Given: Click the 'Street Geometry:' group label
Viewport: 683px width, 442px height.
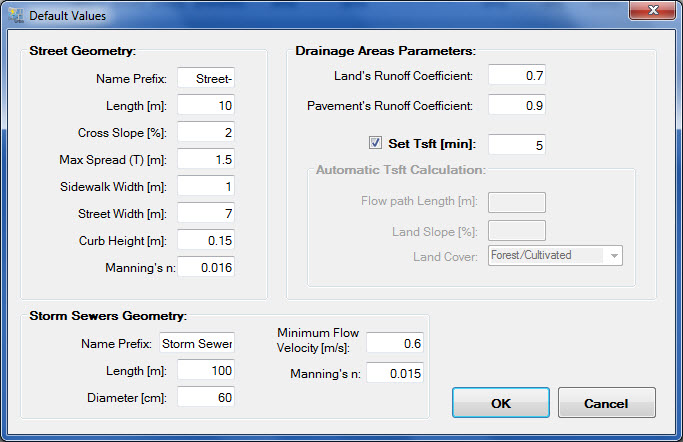Looking at the screenshot, I should click(x=83, y=51).
